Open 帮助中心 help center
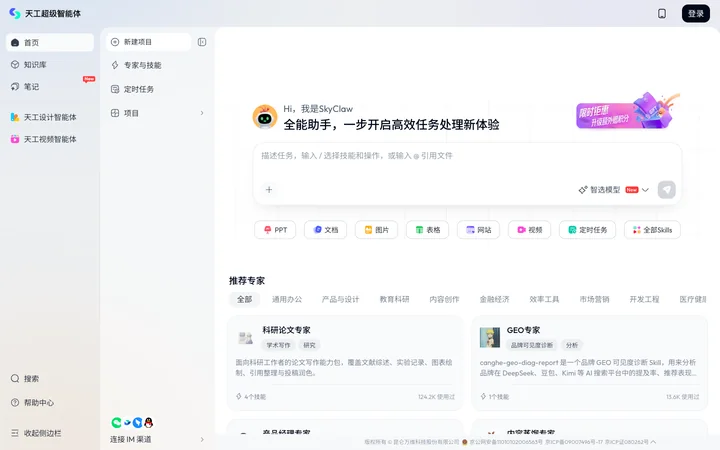The width and height of the screenshot is (720, 450). pyautogui.click(x=50, y=402)
